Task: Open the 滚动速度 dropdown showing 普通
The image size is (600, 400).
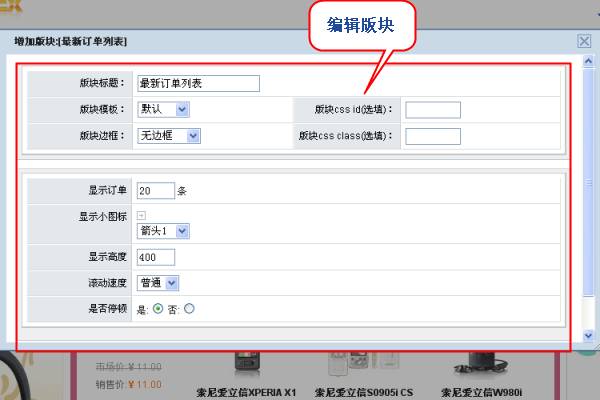Action: point(158,283)
